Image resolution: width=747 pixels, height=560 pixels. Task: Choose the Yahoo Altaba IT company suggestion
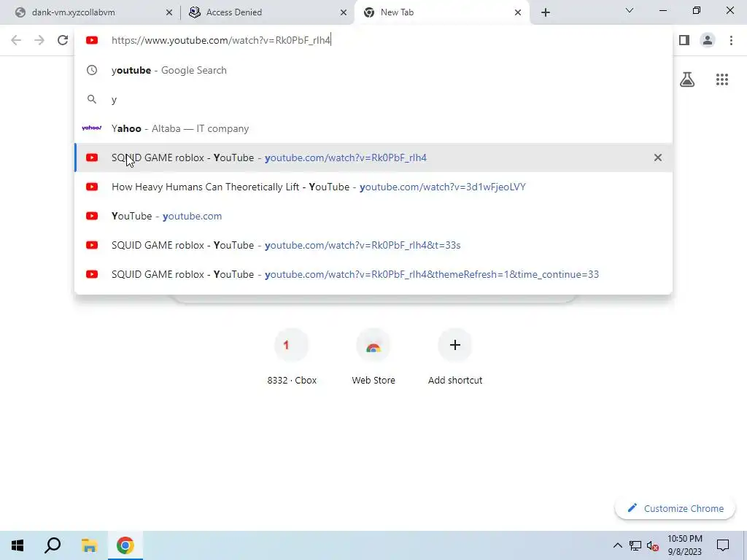pos(373,128)
